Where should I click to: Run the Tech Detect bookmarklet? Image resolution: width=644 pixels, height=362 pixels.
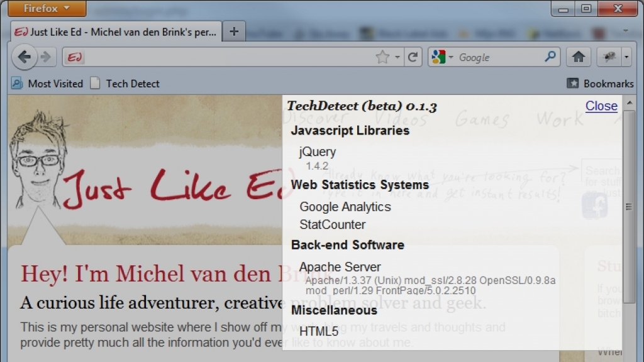pyautogui.click(x=125, y=84)
